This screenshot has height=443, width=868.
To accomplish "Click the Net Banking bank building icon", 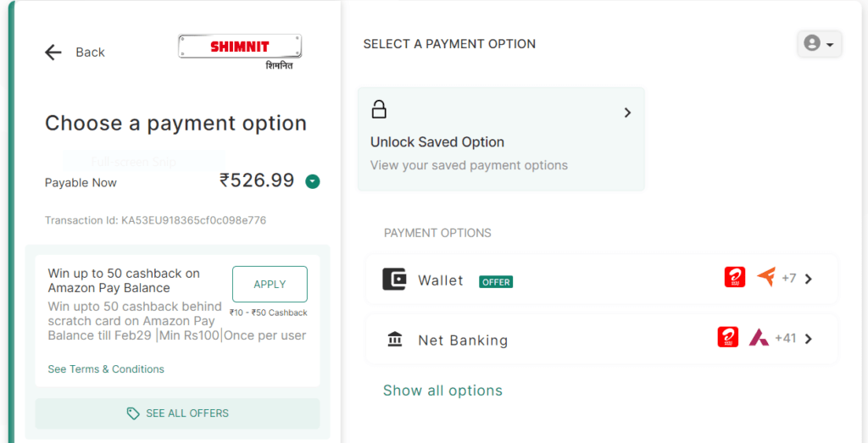I will (395, 339).
